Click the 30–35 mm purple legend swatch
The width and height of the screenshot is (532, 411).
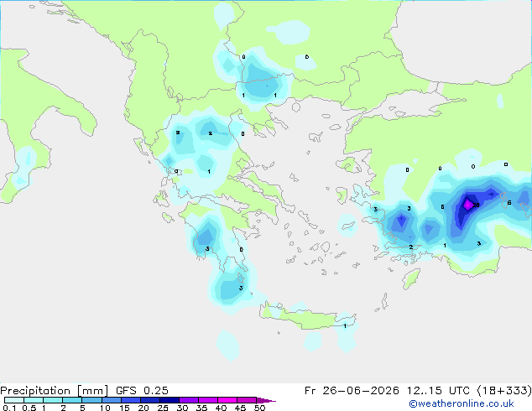(x=188, y=400)
